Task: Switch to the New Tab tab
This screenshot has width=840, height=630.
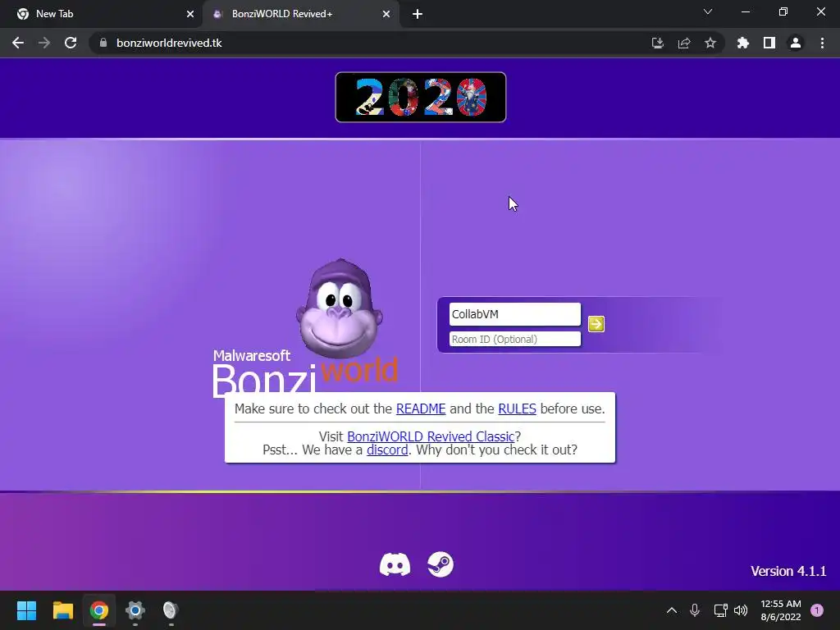Action: (102, 14)
